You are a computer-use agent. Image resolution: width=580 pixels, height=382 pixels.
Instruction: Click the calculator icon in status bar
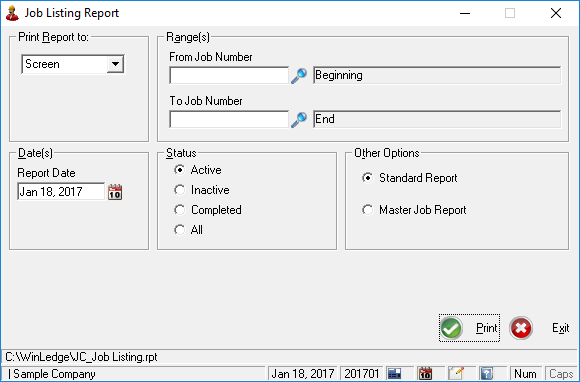click(394, 374)
